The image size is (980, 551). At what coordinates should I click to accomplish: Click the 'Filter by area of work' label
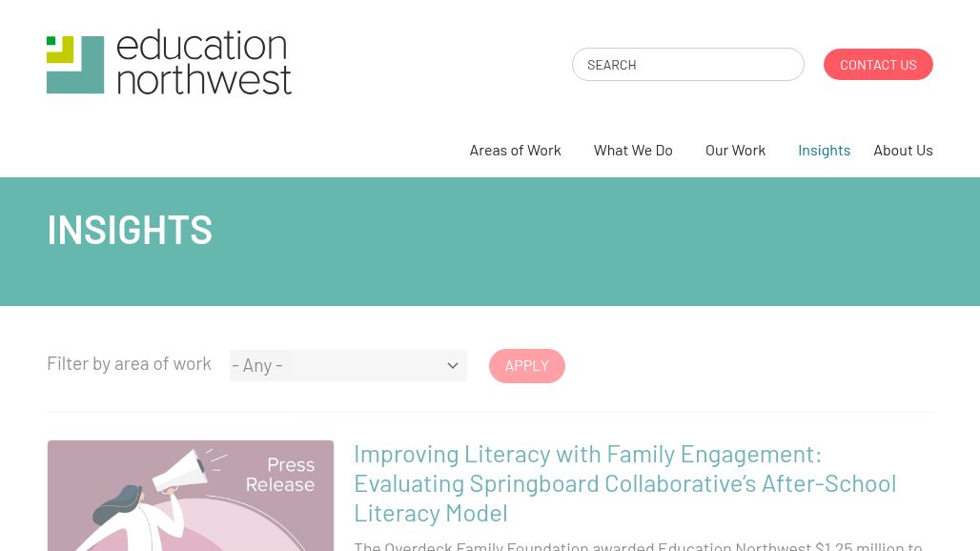point(129,363)
